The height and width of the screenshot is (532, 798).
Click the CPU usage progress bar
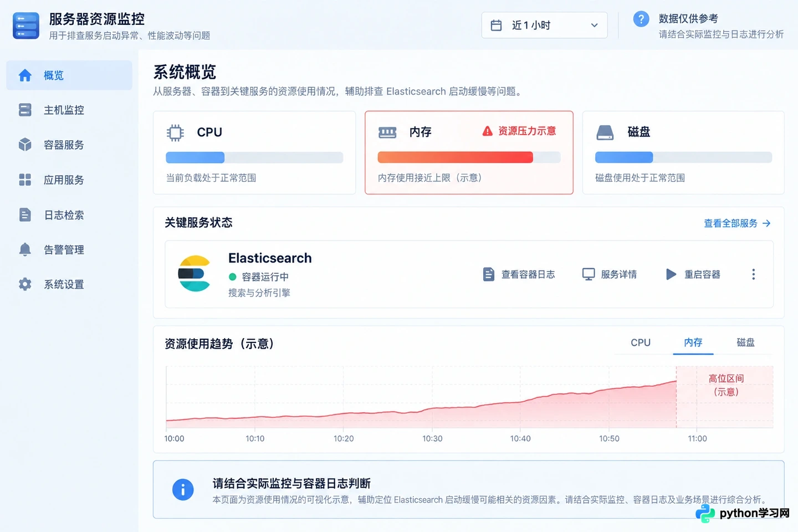(x=254, y=157)
